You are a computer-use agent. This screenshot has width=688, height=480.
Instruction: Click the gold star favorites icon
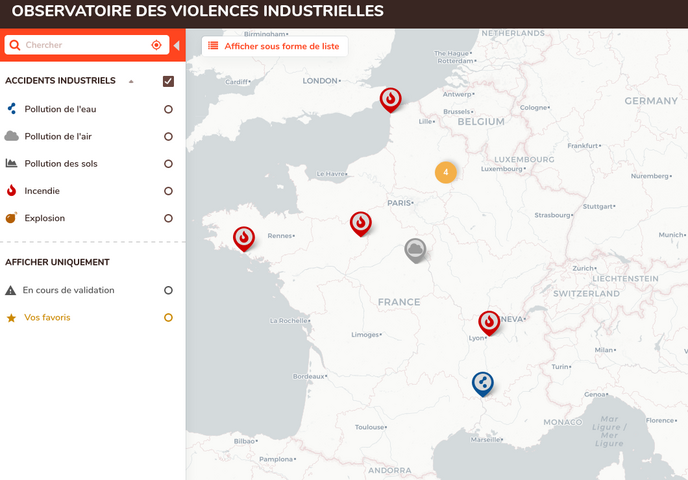click(x=11, y=318)
